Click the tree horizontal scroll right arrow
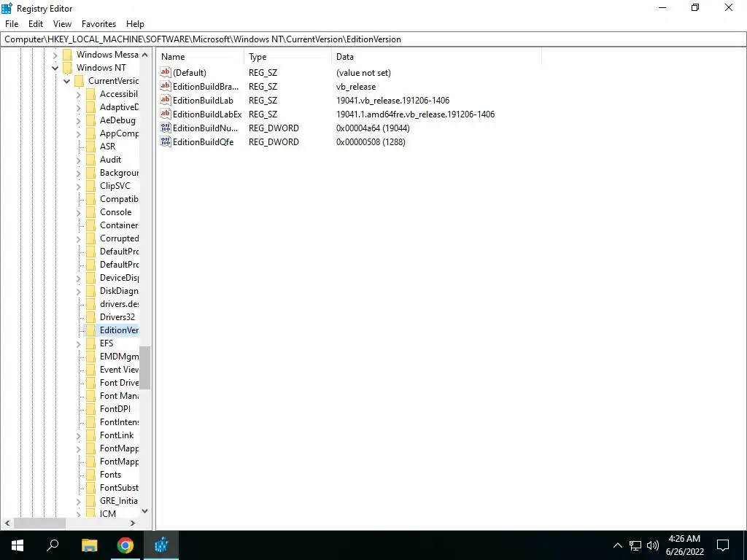Viewport: 747px width, 560px height. click(133, 523)
